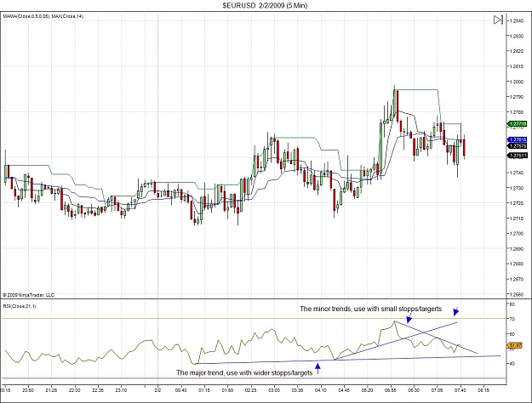The image size is (532, 403).
Task: Click the MAMA and MAX indicator label
Action: coord(43,16)
